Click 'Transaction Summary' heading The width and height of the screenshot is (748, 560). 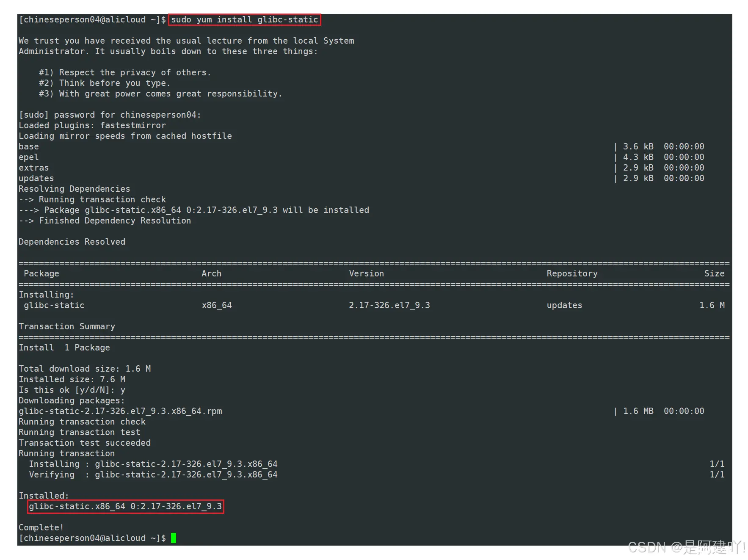tap(67, 326)
